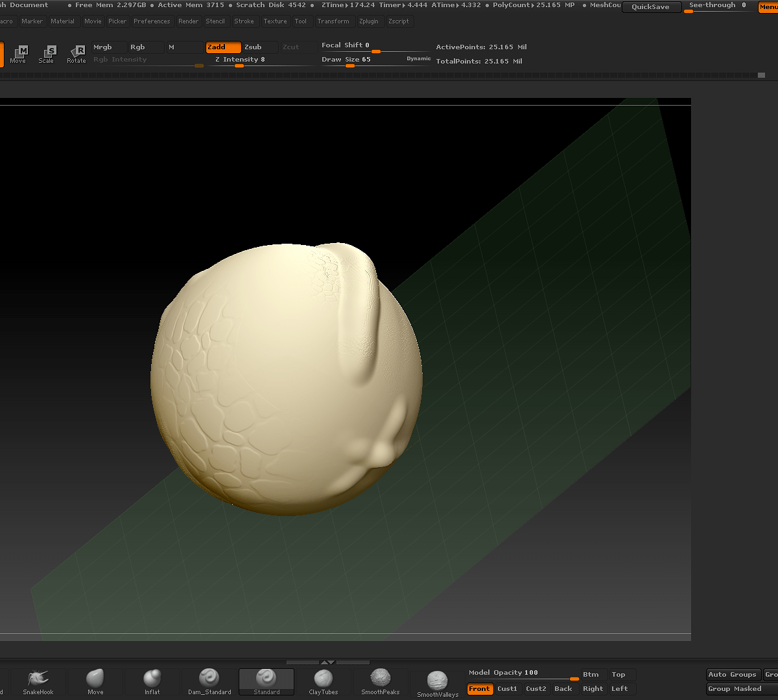The height and width of the screenshot is (700, 778).
Task: Switch to Front view
Action: point(480,689)
